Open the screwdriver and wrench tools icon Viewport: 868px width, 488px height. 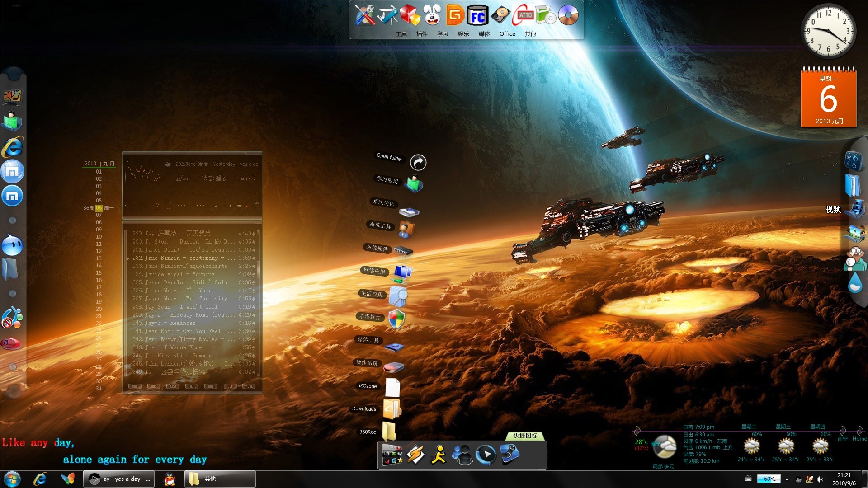coord(365,15)
